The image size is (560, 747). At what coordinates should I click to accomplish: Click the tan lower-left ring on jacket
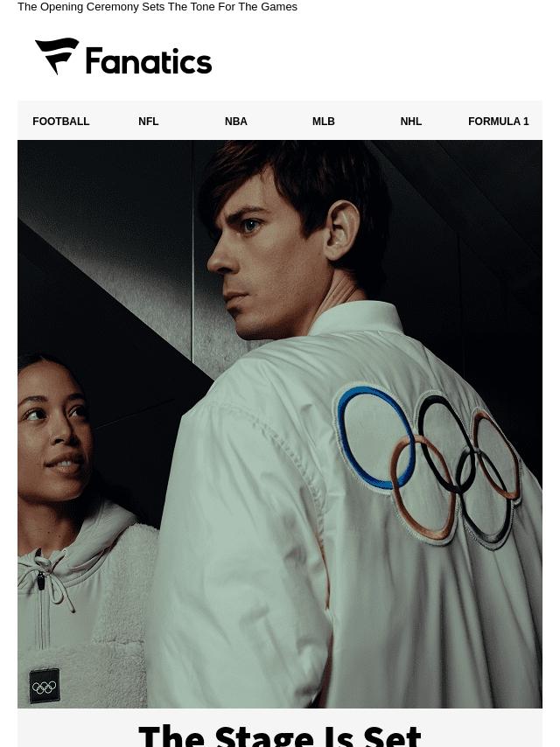(423, 488)
